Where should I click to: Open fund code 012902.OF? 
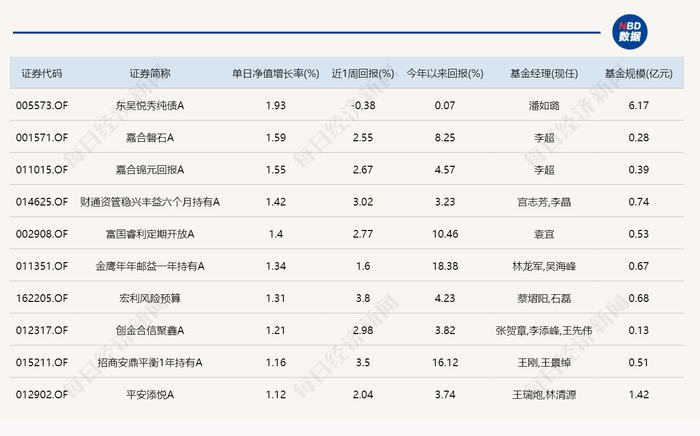[x=42, y=395]
